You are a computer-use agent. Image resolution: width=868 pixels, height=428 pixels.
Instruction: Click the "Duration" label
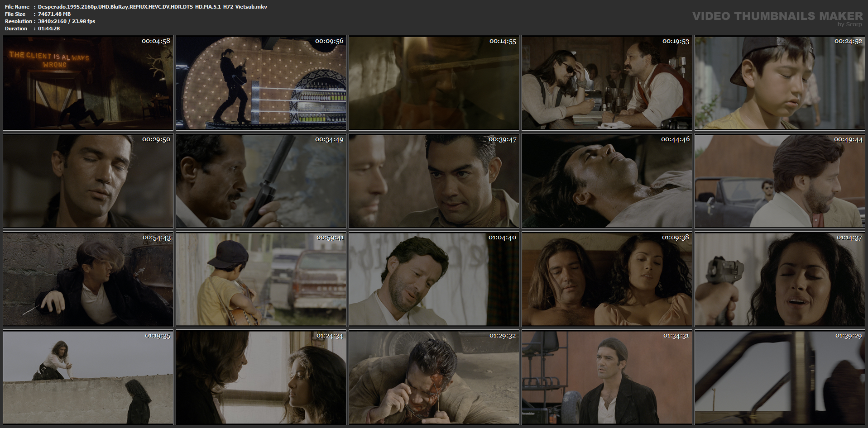16,29
